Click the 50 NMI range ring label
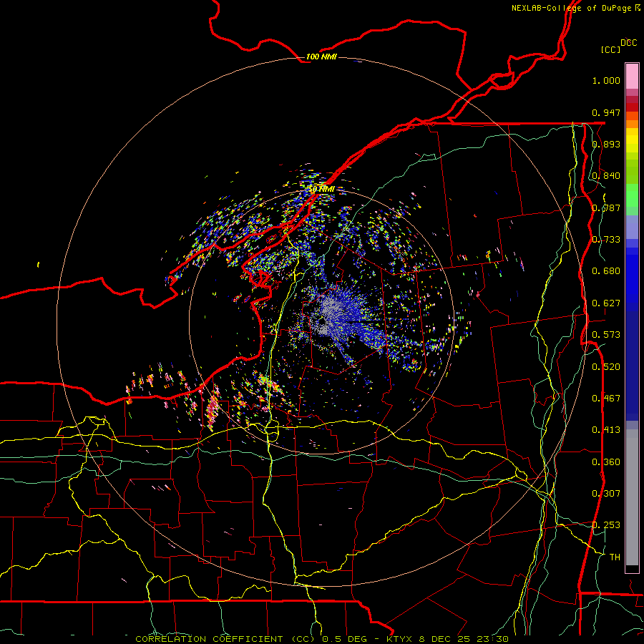This screenshot has width=644, height=644. pyautogui.click(x=321, y=190)
